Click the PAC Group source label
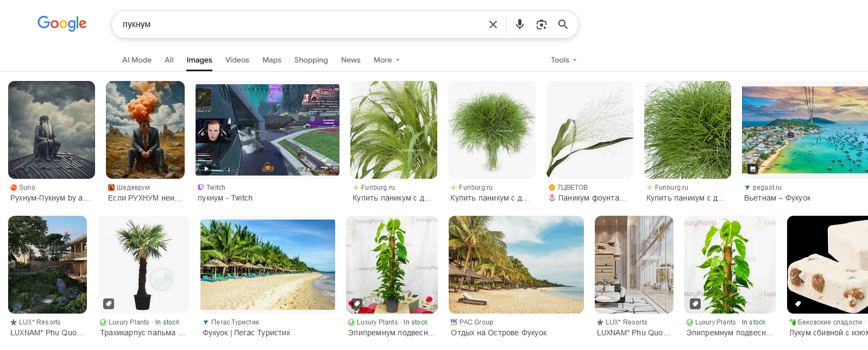Screen dimensions: 868x350 click(x=476, y=322)
